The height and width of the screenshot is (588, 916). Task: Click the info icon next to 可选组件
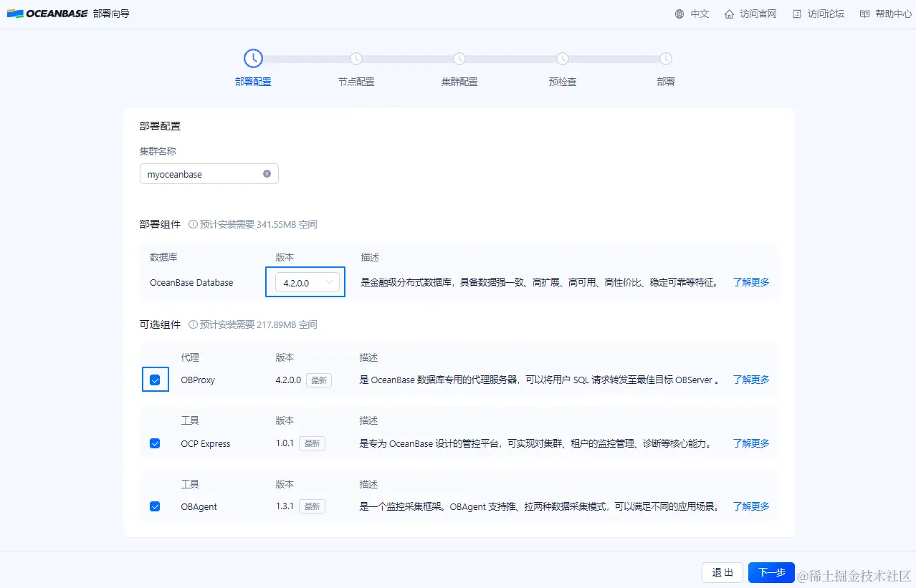click(193, 324)
